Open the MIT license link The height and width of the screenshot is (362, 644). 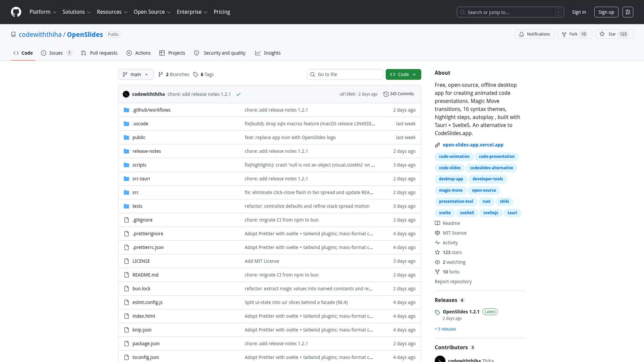[x=450, y=233]
